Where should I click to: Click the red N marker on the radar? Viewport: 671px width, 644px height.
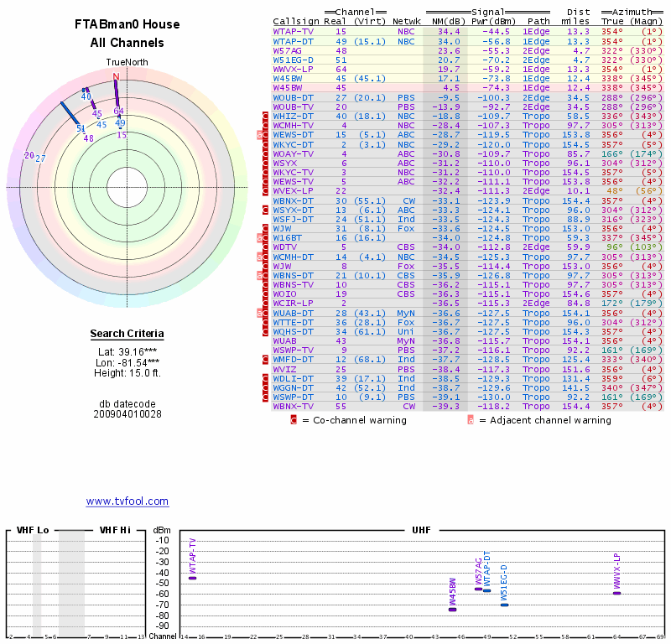coord(116,76)
